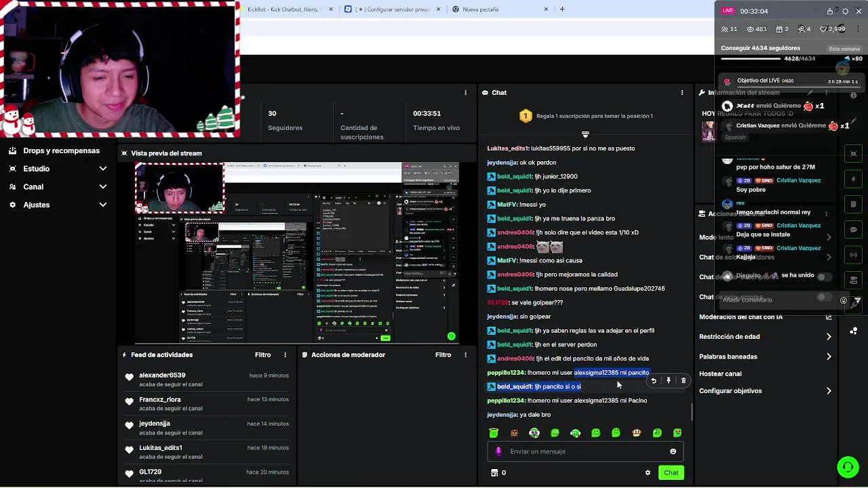Click the Seguidores count of 30
Screen dimensions: 868x488
pyautogui.click(x=272, y=114)
